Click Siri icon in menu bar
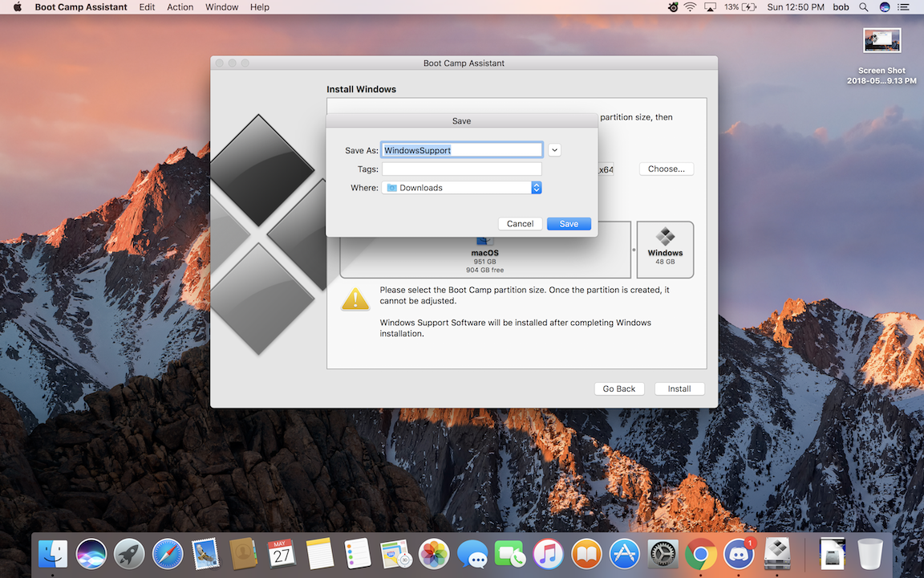Viewport: 924px width, 578px height. click(885, 7)
